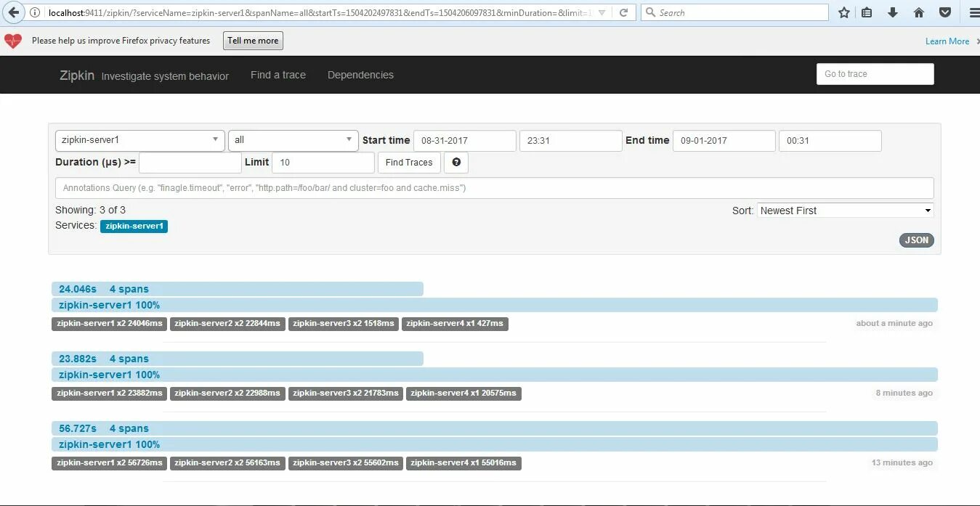This screenshot has height=506, width=980.
Task: Click Tell me more button
Action: click(253, 41)
